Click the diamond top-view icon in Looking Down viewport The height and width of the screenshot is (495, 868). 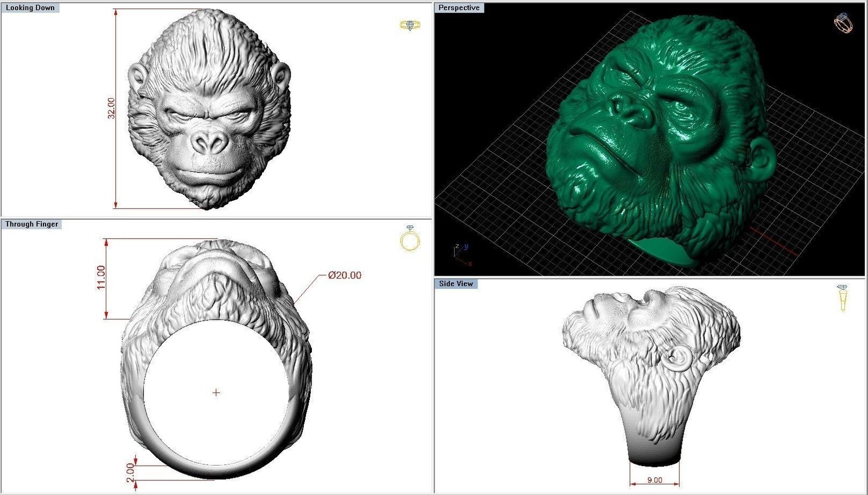[x=410, y=25]
